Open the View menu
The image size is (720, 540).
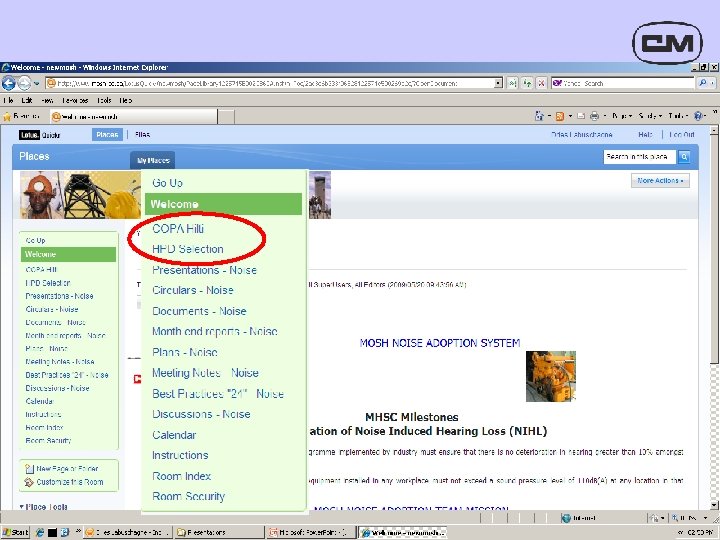click(x=47, y=100)
